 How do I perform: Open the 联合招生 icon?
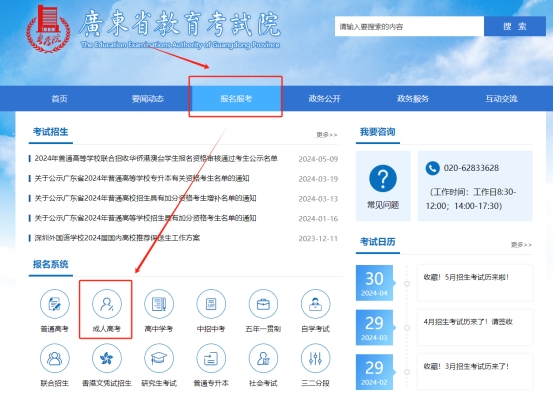coord(55,358)
